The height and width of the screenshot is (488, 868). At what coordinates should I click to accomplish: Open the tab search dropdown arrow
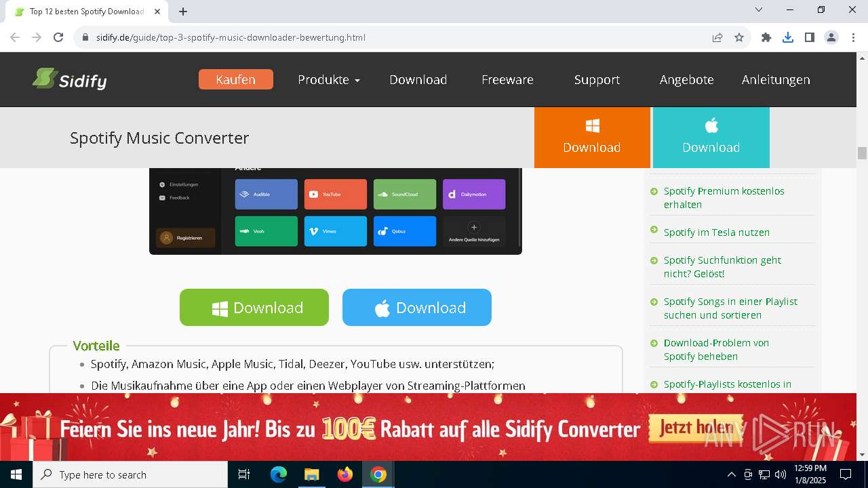pyautogui.click(x=759, y=9)
